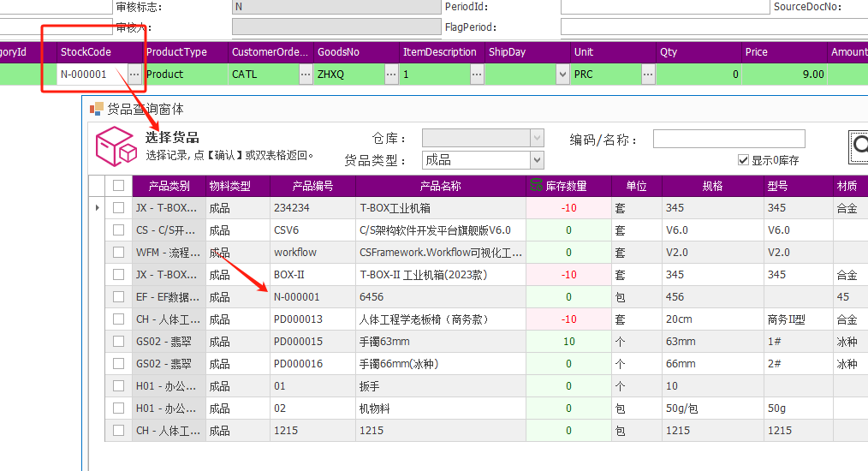
Task: Sort by 产品编号 column header
Action: [312, 186]
